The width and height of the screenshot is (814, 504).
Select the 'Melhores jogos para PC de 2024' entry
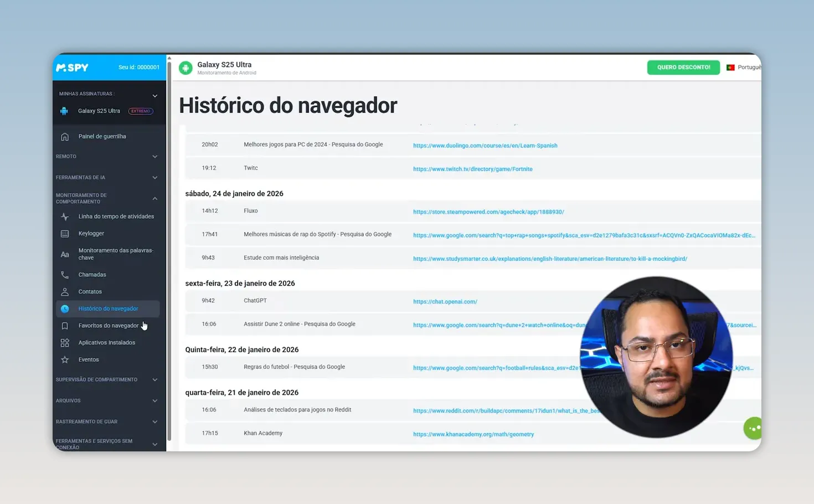coord(313,145)
